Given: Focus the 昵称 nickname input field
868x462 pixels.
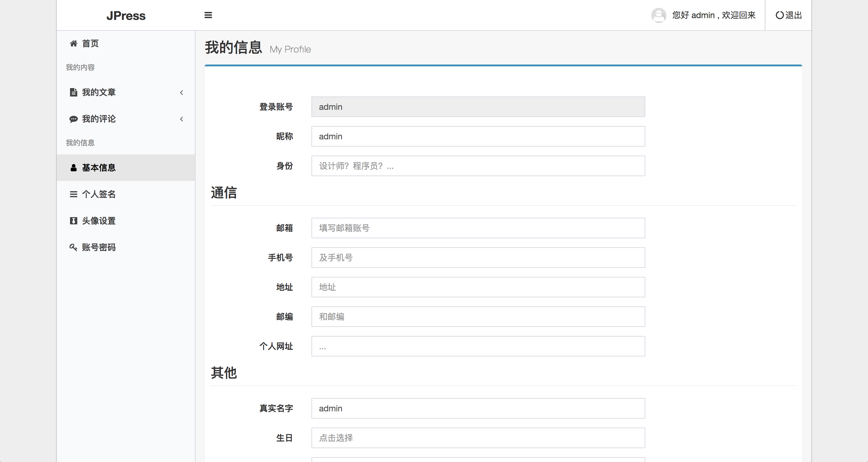Looking at the screenshot, I should click(478, 136).
